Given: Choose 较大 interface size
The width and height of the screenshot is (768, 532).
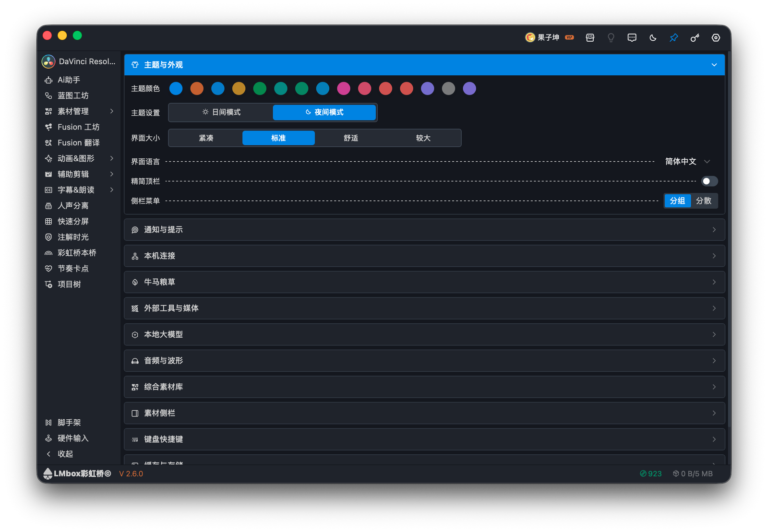Looking at the screenshot, I should click(x=423, y=138).
